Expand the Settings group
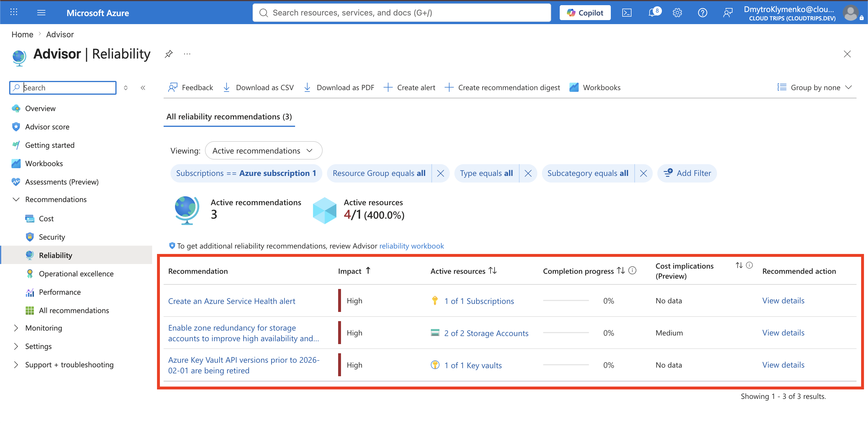The height and width of the screenshot is (423, 868). coord(16,346)
